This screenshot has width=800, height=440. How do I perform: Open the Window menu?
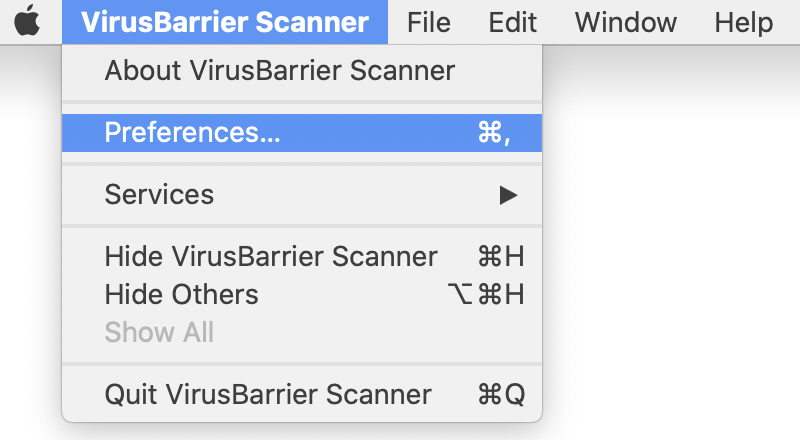(626, 22)
